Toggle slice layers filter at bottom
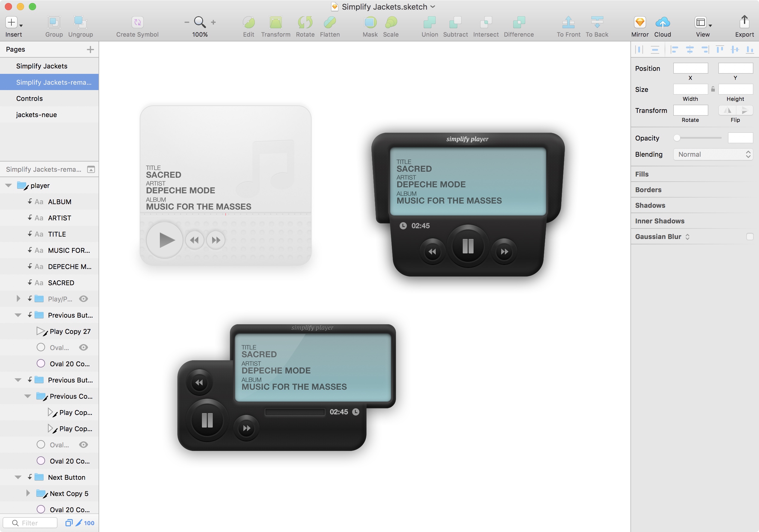759x532 pixels. coord(79,523)
